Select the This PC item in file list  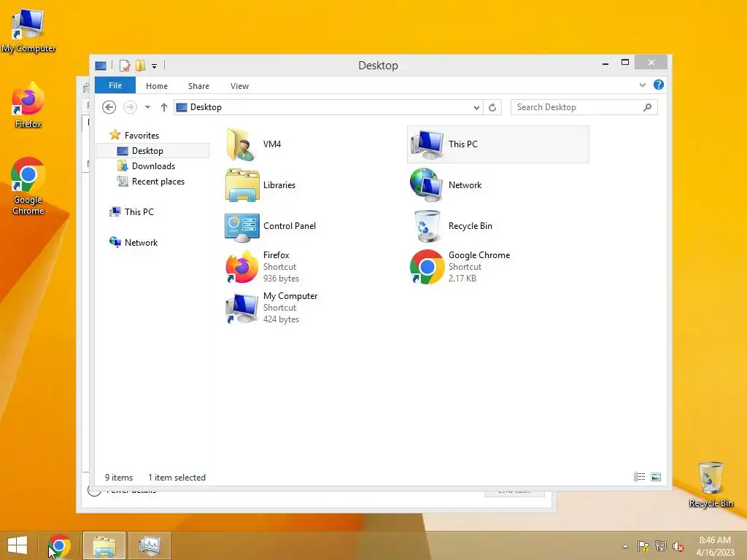[498, 144]
